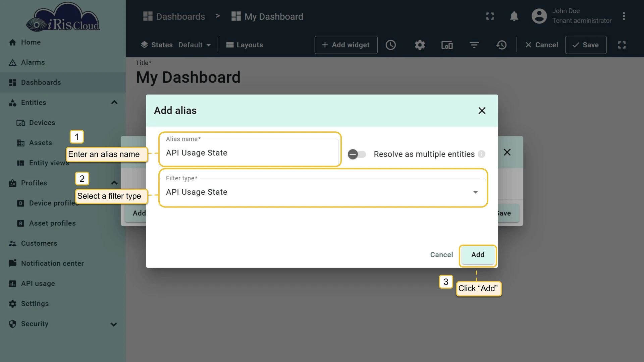Expand the Security section
Image resolution: width=644 pixels, height=362 pixels.
114,324
